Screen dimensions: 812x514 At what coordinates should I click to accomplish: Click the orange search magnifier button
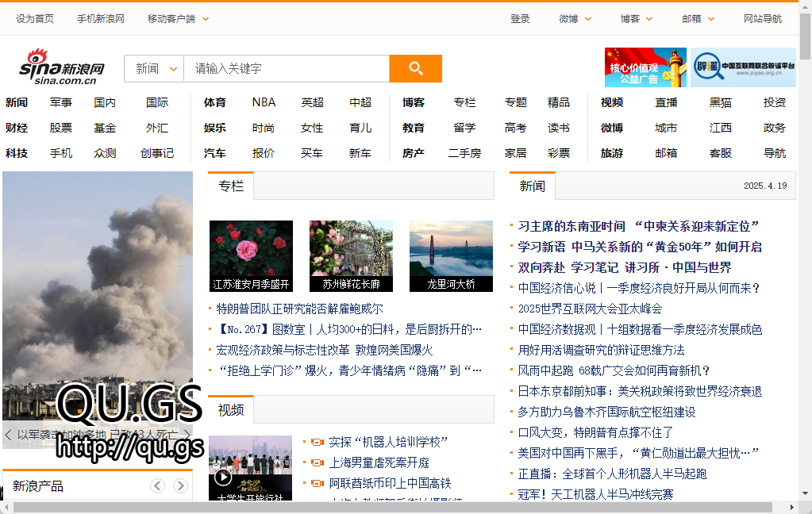point(415,68)
